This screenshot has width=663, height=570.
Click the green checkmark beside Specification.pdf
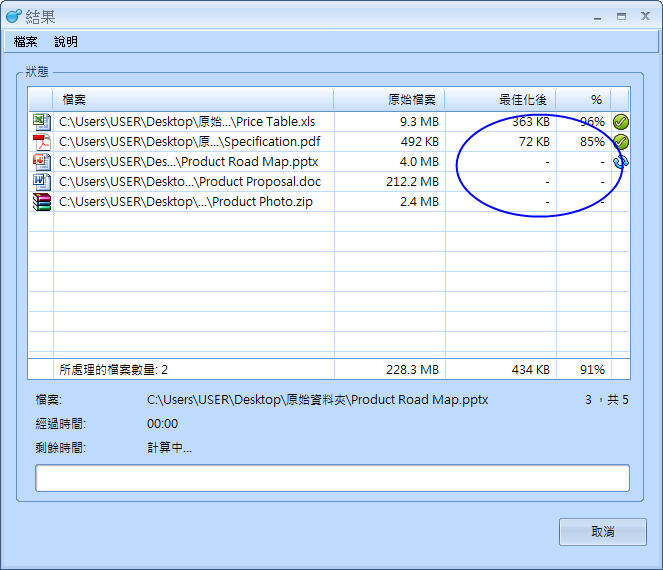click(x=621, y=141)
